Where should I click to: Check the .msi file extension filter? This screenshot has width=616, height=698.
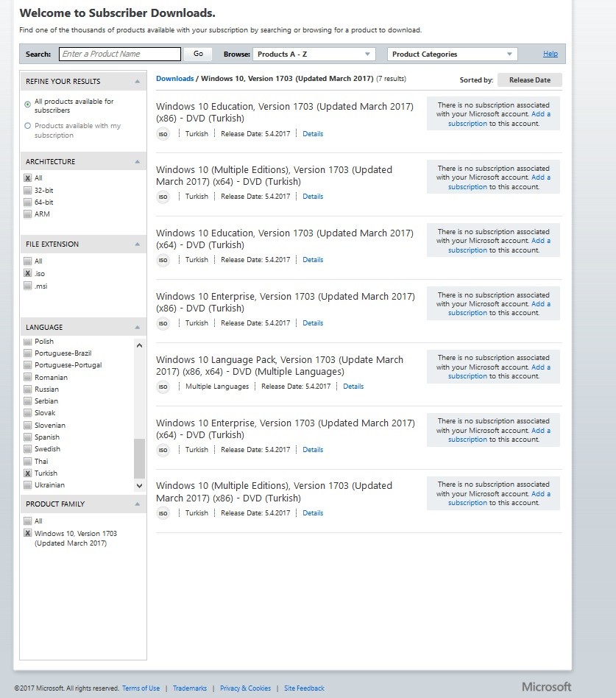27,286
